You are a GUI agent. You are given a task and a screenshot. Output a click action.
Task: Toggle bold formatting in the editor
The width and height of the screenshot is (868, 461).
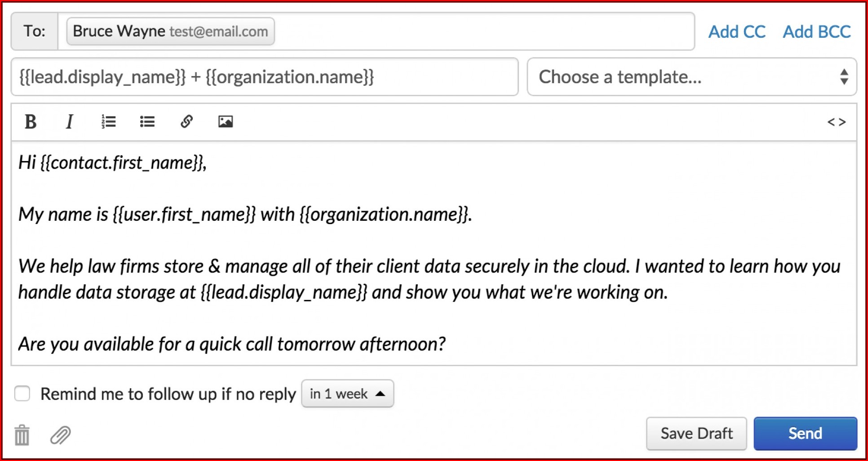click(x=31, y=122)
